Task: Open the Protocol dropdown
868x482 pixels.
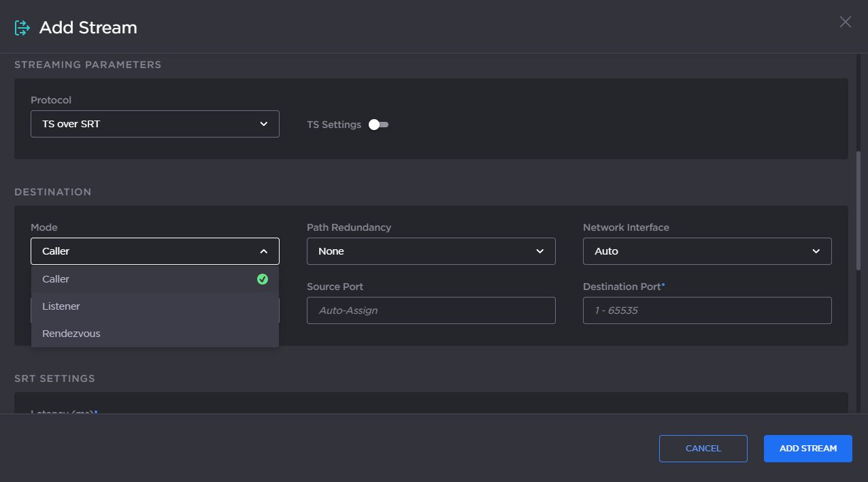Action: point(154,124)
